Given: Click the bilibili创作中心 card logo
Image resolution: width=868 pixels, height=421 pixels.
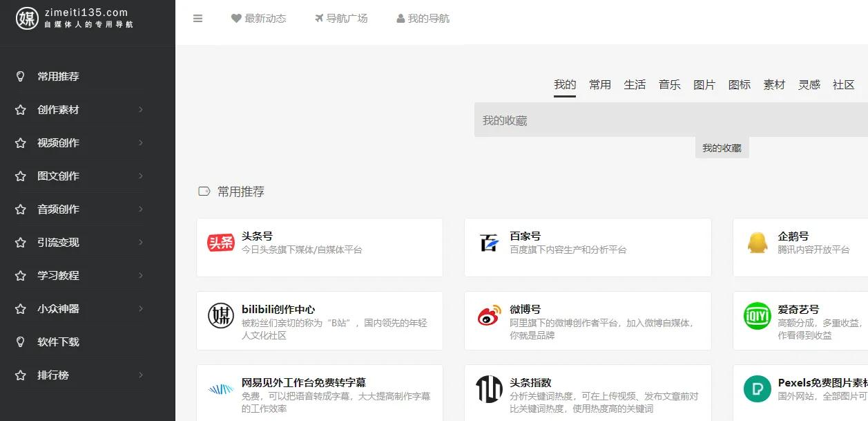Looking at the screenshot, I should coord(221,316).
